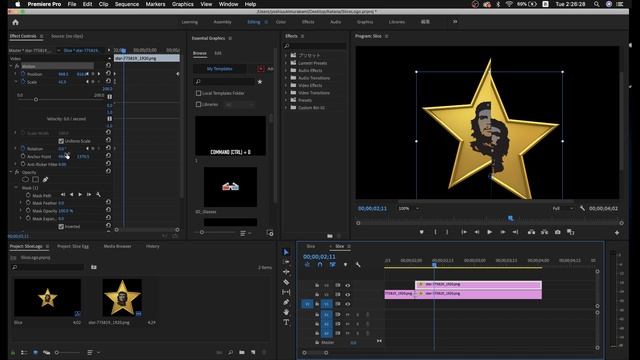Select star-775819_1920.png thumbnail in Project

pos(122,298)
